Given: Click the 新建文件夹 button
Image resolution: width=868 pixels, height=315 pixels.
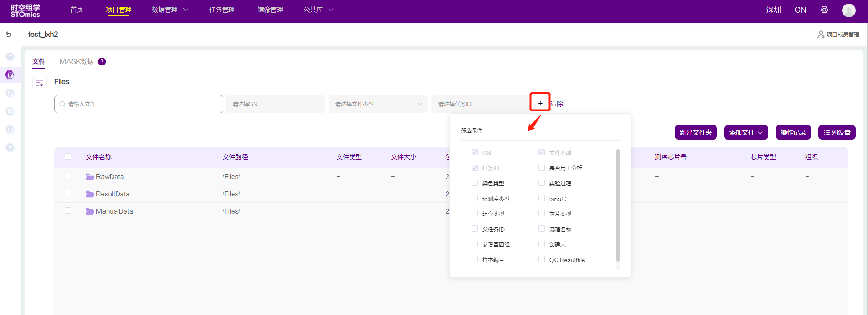Looking at the screenshot, I should 695,132.
